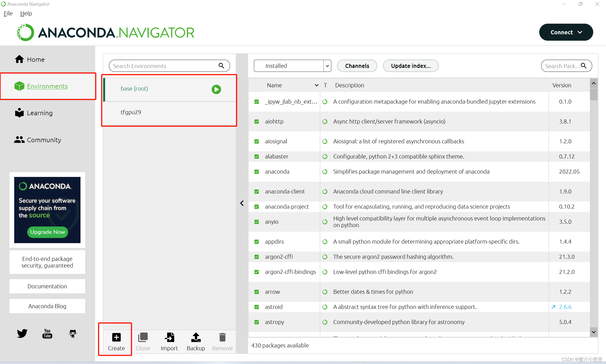This screenshot has width=606, height=364.
Task: Open the Community section
Action: pos(38,140)
